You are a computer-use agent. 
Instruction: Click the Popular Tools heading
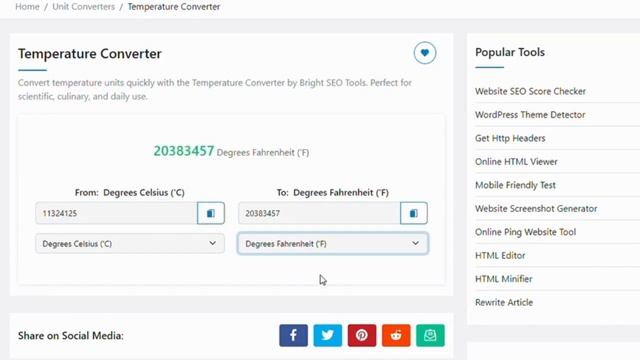(x=510, y=52)
